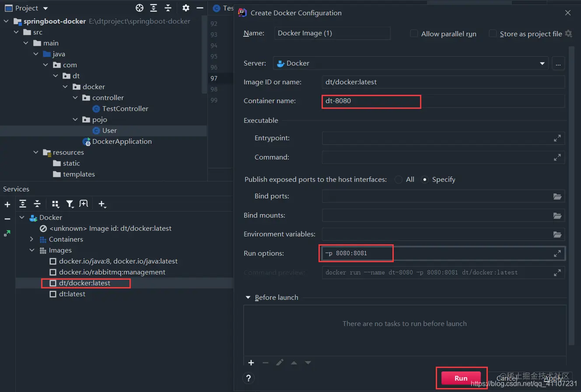
Task: Collapse the src folder node
Action: [x=16, y=32]
